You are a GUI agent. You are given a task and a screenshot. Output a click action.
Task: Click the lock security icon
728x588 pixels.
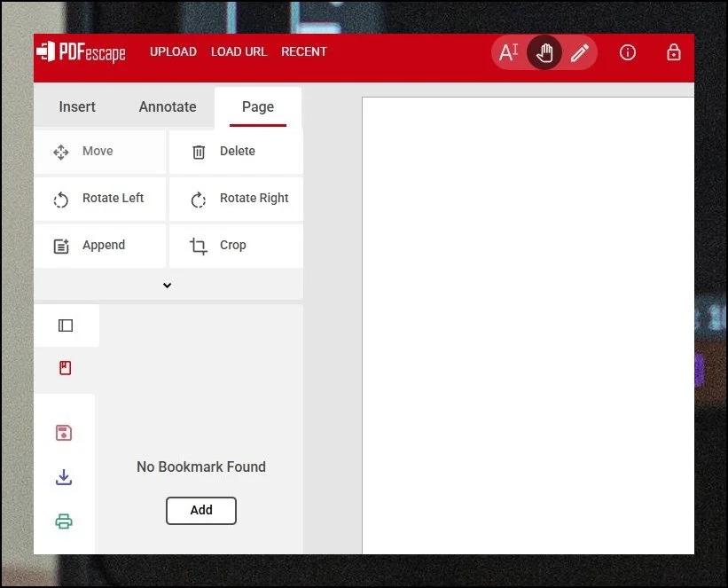[x=674, y=53]
